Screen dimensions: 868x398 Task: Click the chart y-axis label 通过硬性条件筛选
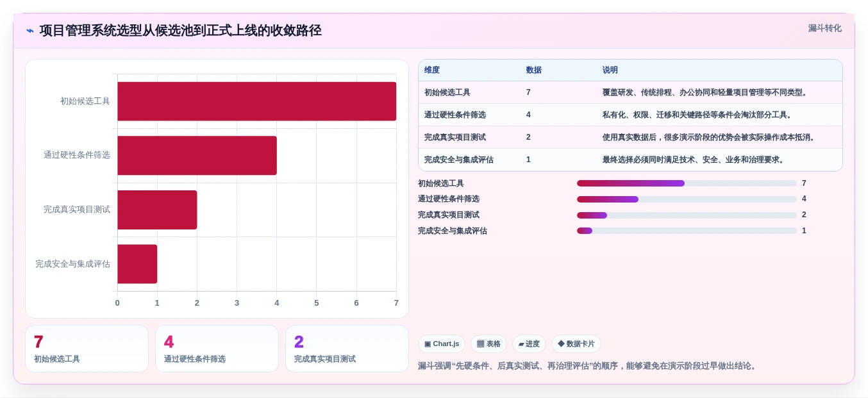point(77,155)
